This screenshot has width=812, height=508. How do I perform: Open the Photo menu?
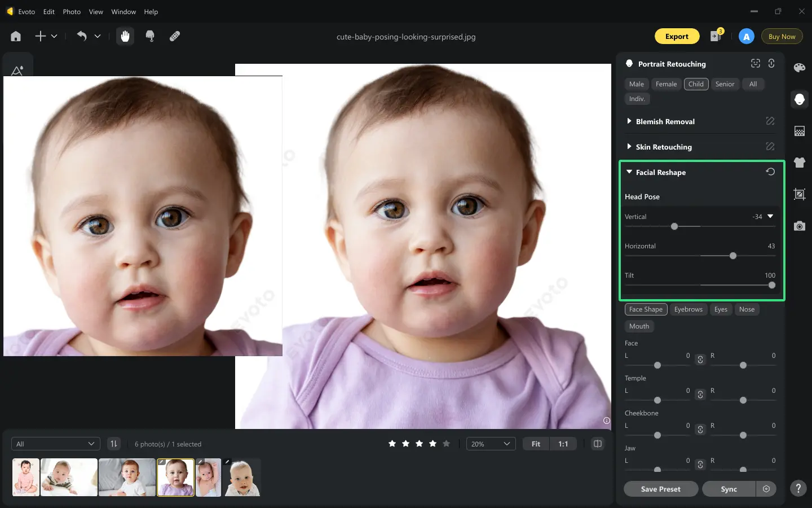[72, 11]
